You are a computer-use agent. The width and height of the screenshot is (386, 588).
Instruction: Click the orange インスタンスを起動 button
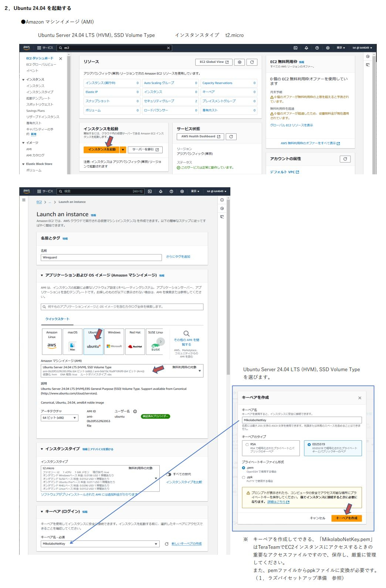102,150
